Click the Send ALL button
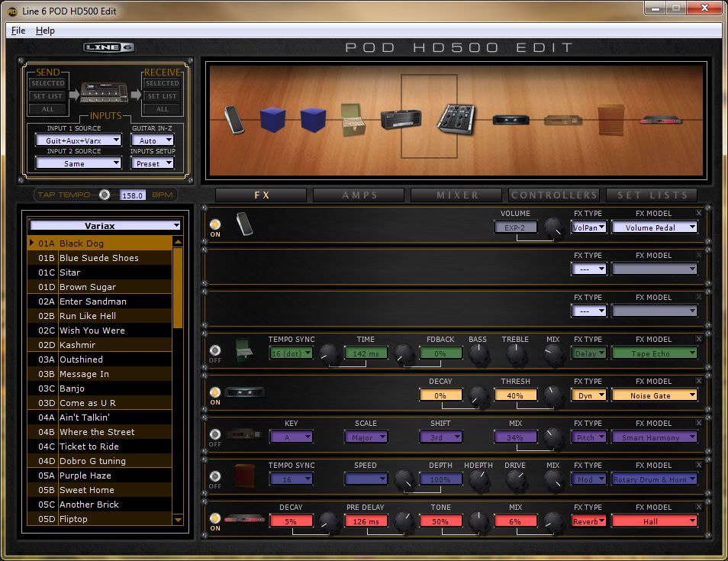Screen dimensions: 728x561 pos(48,109)
